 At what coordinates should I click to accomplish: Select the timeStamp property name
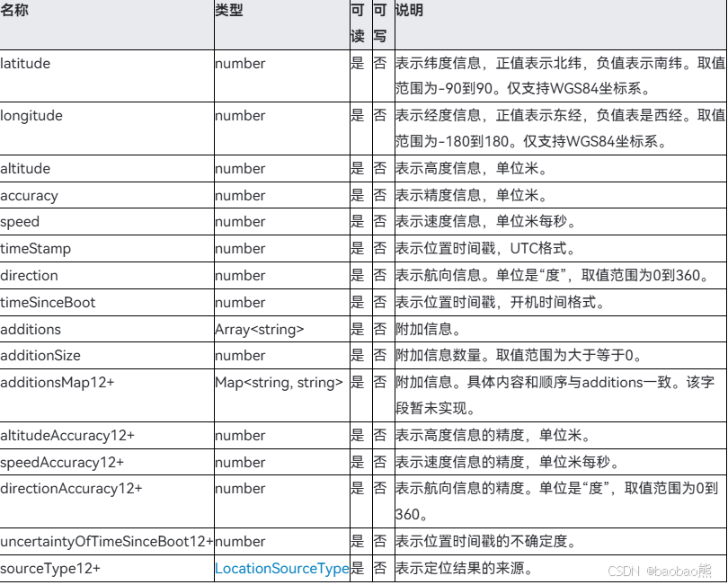(x=35, y=249)
